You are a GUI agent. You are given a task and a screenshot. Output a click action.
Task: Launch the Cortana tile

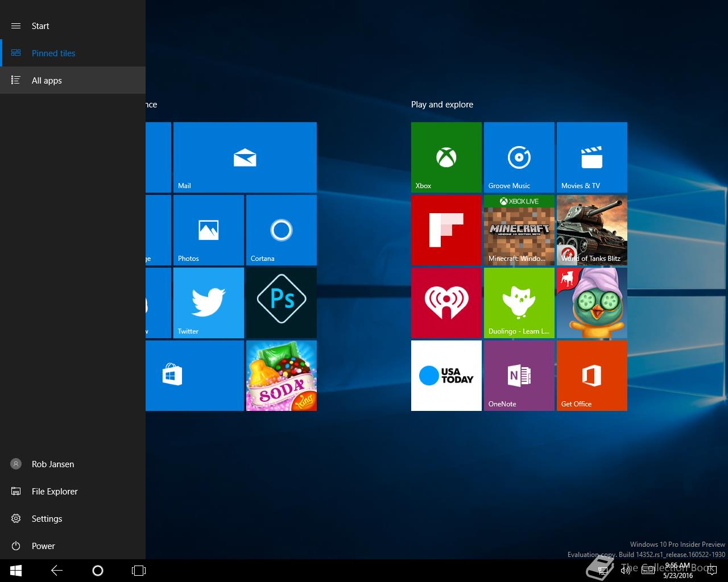[x=281, y=230]
